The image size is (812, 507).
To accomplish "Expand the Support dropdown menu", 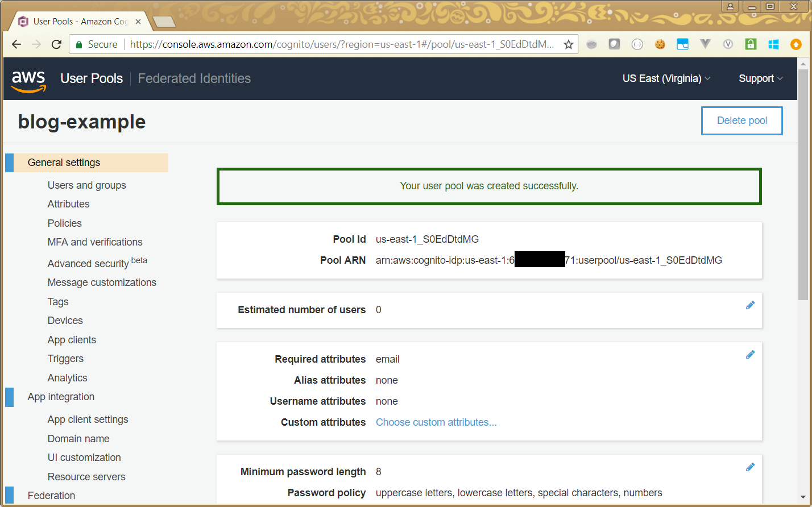I will click(760, 78).
